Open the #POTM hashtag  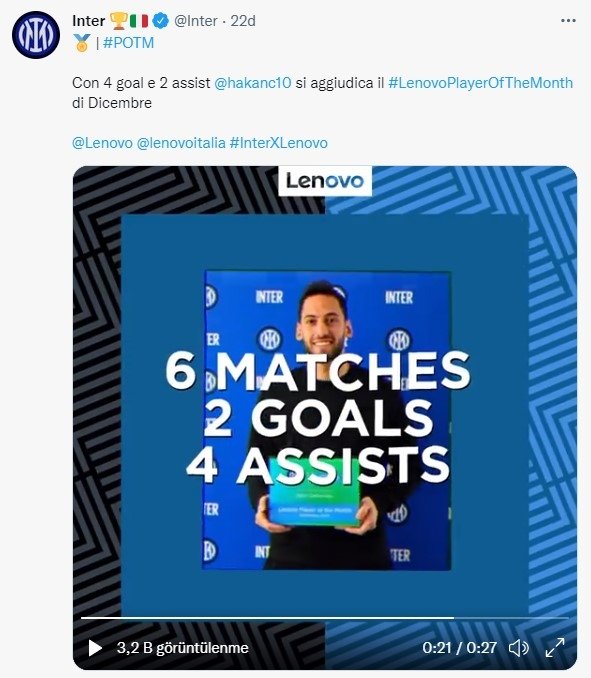(x=128, y=43)
